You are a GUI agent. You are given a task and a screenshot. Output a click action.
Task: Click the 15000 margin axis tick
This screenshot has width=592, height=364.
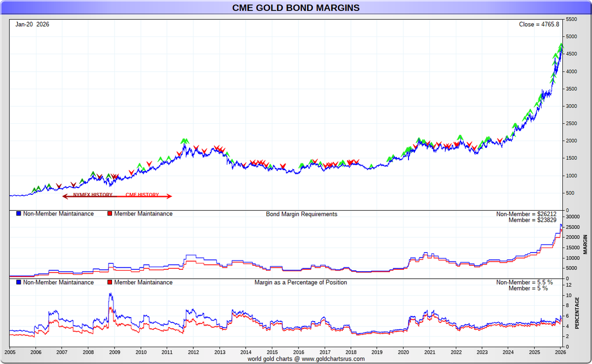pos(573,248)
